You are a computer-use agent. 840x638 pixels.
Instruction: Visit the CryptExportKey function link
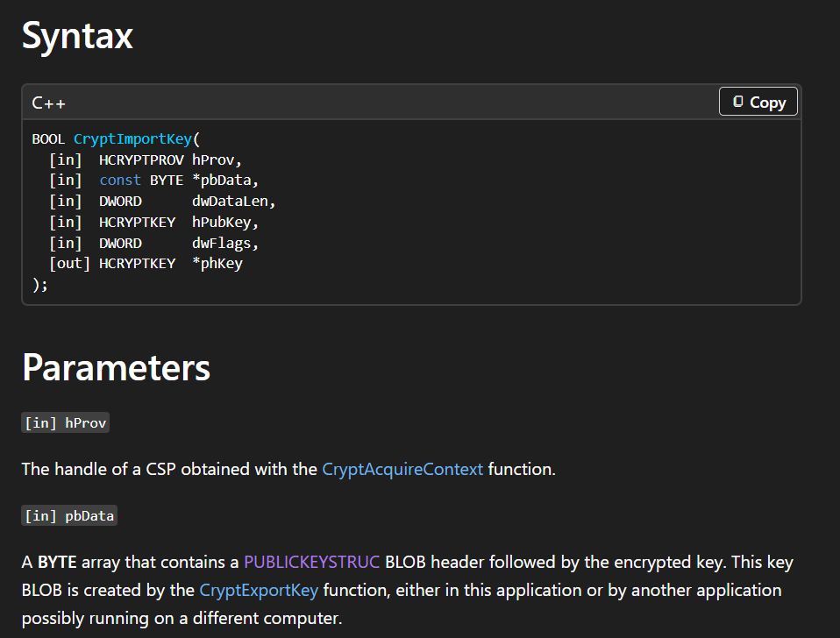click(259, 590)
